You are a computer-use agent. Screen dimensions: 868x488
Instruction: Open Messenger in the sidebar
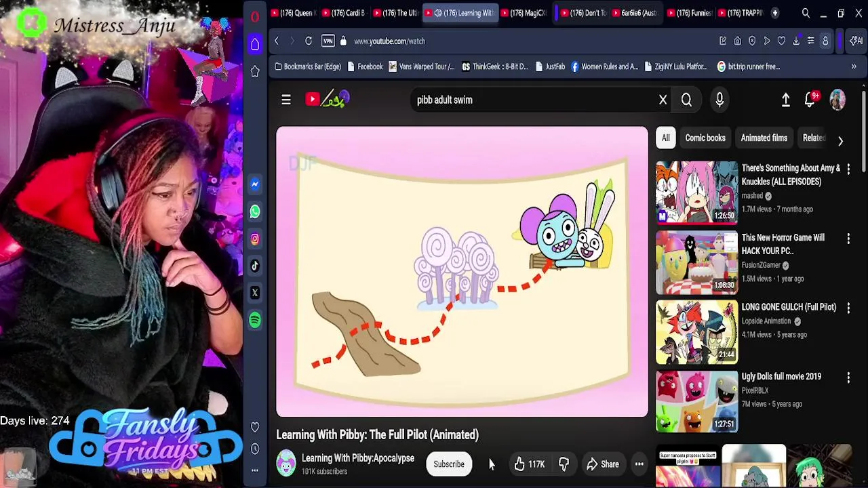click(x=255, y=184)
